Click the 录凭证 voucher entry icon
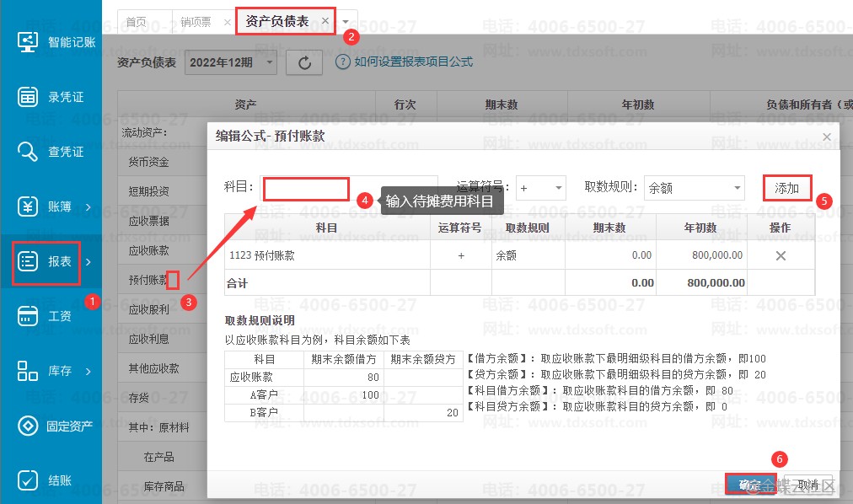 point(29,97)
